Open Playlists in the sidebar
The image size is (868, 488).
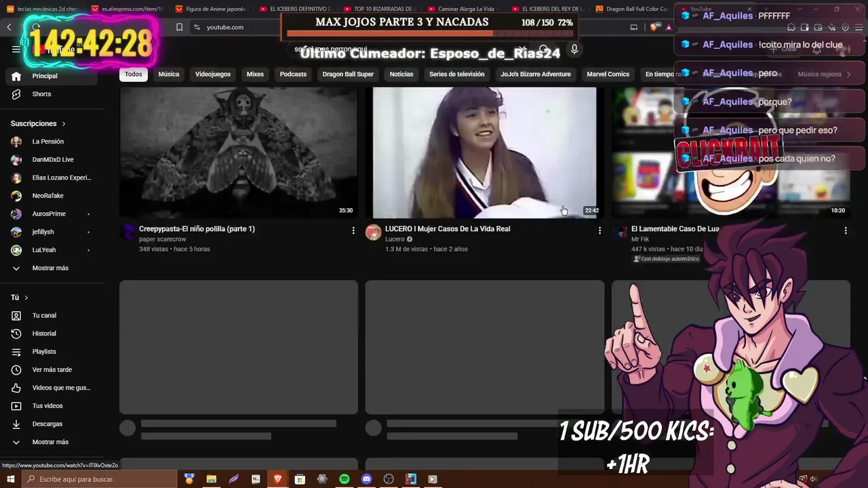[x=52, y=352]
